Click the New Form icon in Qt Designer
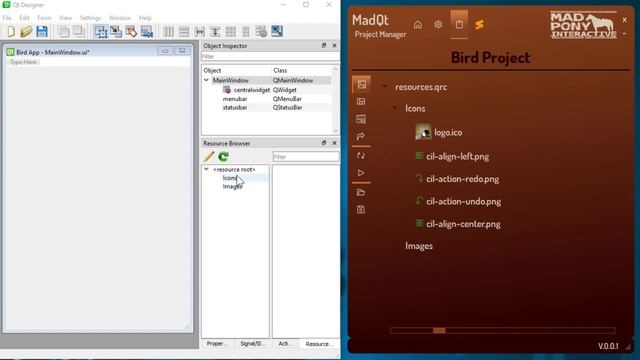Viewport: 640px width, 360px height. (x=11, y=31)
